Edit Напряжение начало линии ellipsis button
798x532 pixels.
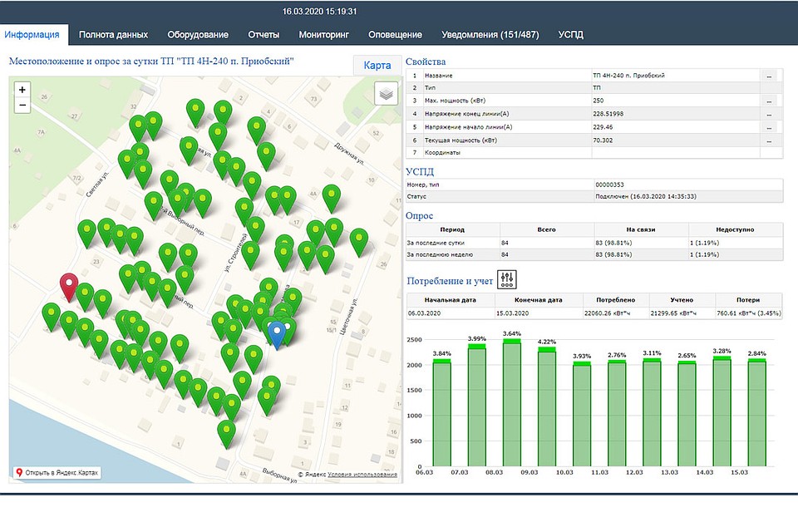click(769, 127)
